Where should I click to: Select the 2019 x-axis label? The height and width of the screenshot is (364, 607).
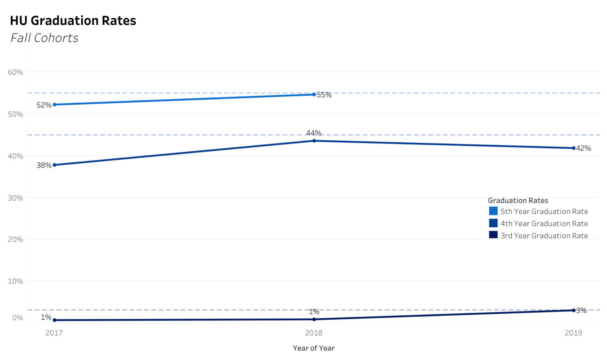pyautogui.click(x=573, y=333)
